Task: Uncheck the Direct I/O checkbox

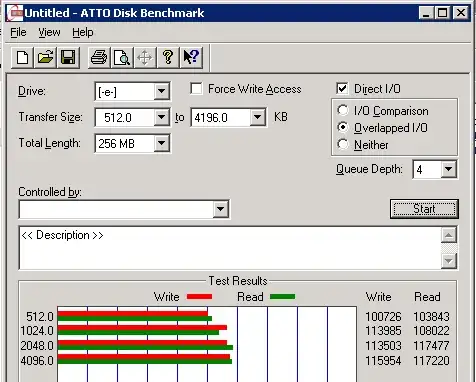Action: coord(342,89)
